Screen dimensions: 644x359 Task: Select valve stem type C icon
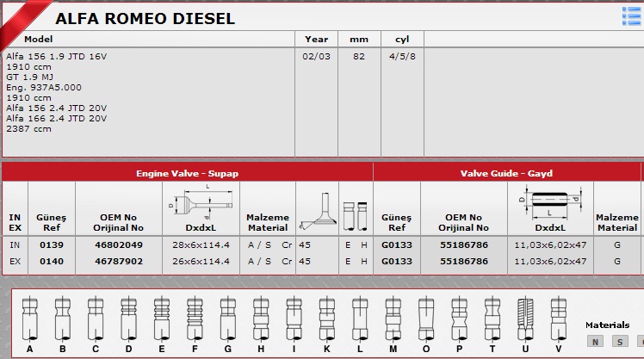[96, 319]
